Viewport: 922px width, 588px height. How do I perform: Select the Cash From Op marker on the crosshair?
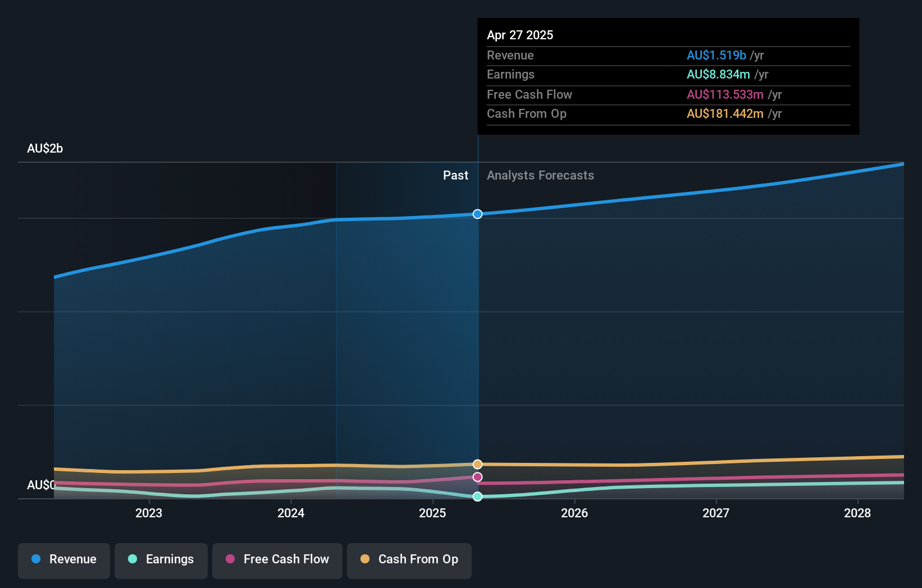(x=477, y=463)
